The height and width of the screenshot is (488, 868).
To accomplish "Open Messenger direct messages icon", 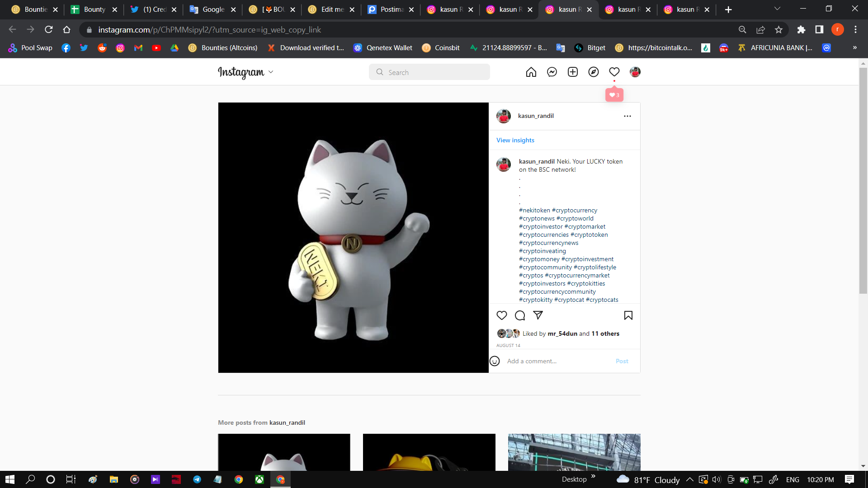I will pyautogui.click(x=552, y=72).
